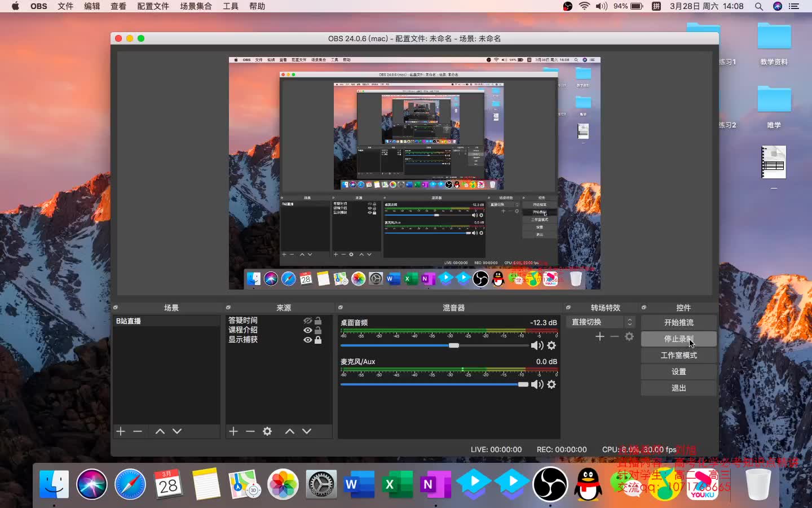This screenshot has height=508, width=812.
Task: Remove selected source with minus icon
Action: (250, 431)
